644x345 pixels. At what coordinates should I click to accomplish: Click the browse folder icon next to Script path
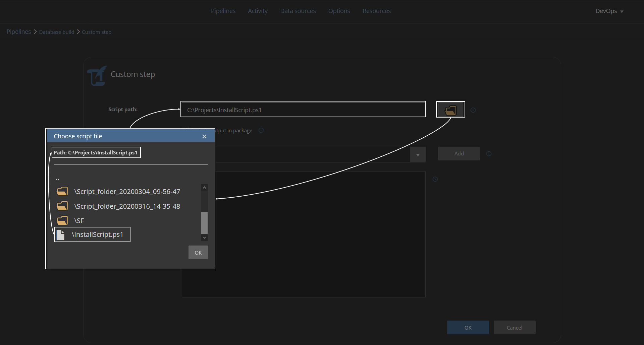[450, 110]
